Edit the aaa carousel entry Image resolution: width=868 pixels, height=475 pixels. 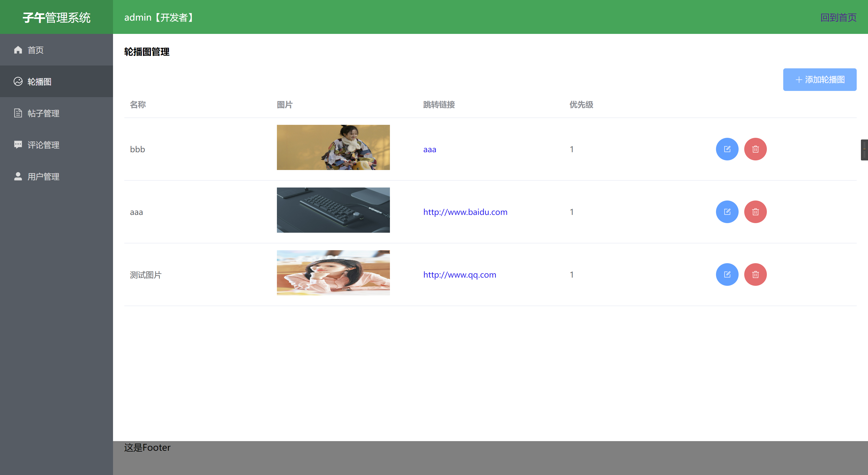[x=727, y=212]
